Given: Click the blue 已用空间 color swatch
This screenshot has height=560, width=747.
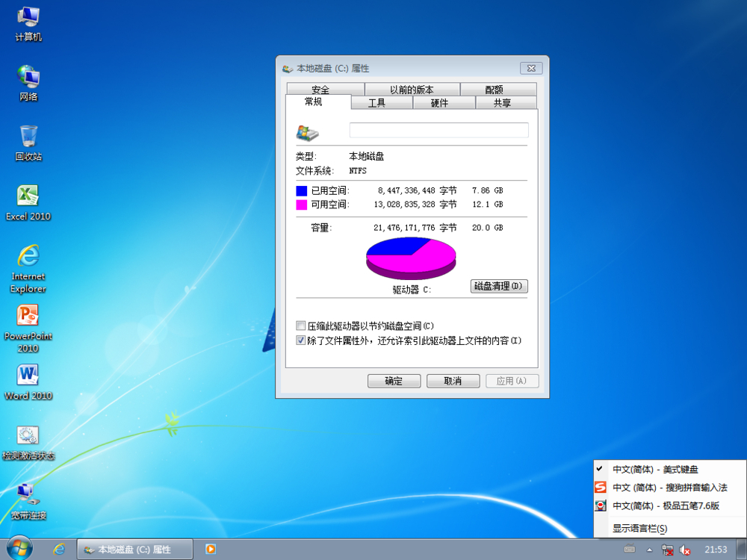Looking at the screenshot, I should click(301, 190).
